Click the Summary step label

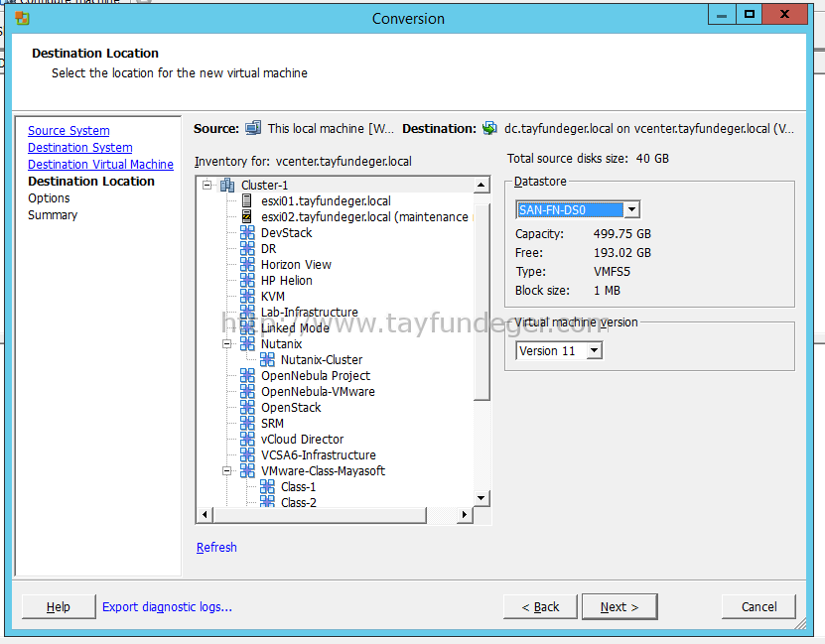(x=53, y=214)
